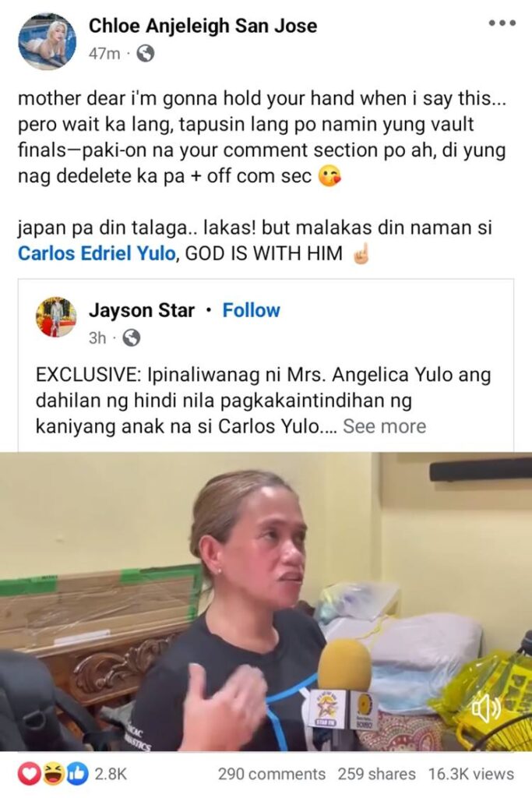Image resolution: width=532 pixels, height=798 pixels.
Task: Open Jayson Star's profile picture
Action: click(x=56, y=317)
